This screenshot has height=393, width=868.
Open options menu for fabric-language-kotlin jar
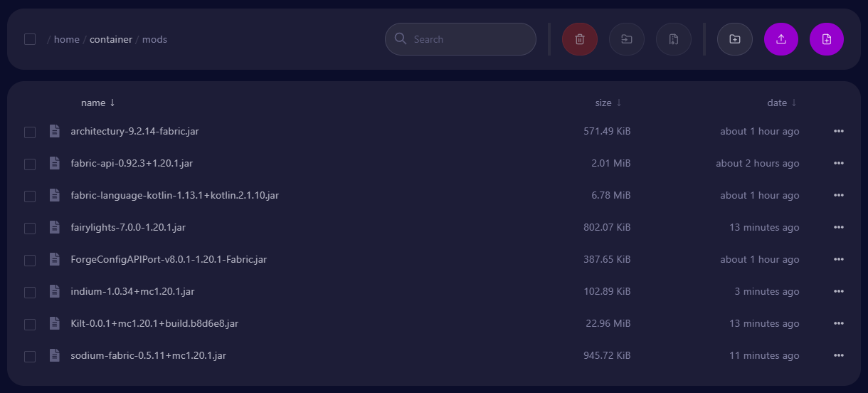click(x=839, y=195)
